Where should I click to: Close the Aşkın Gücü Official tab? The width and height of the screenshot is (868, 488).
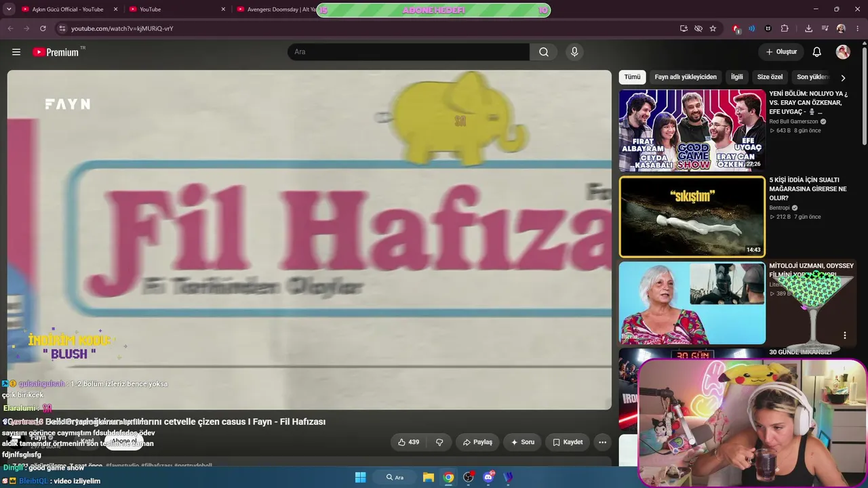coord(116,9)
